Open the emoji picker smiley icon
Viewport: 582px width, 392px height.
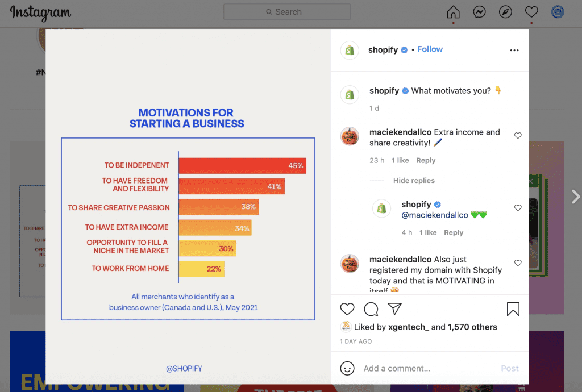click(x=347, y=368)
